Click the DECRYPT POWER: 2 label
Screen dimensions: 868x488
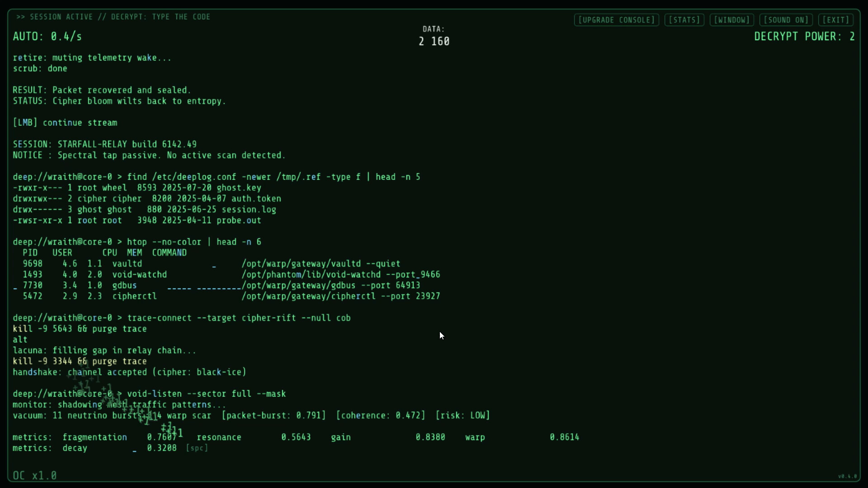804,37
